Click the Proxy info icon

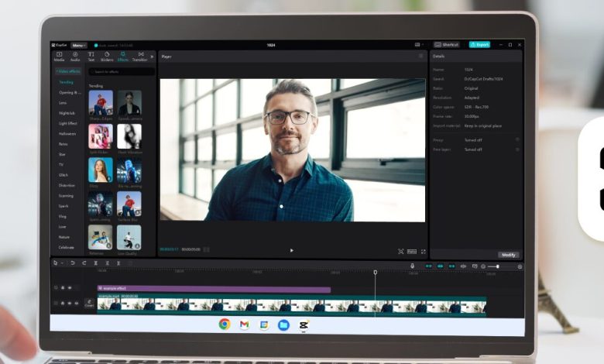[517, 140]
